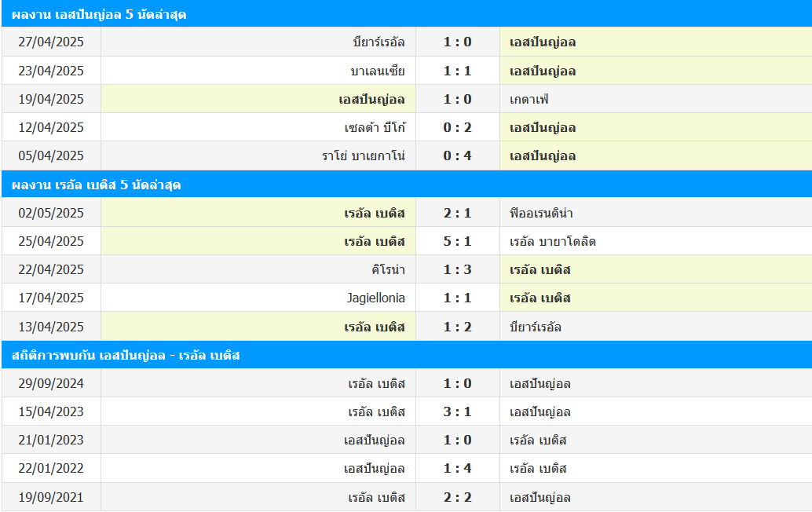
Task: Select the date 12/04/2025
Action: pos(51,127)
